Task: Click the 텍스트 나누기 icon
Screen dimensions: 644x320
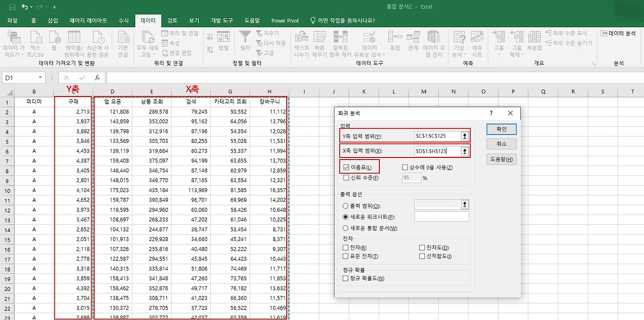Action: [301, 37]
